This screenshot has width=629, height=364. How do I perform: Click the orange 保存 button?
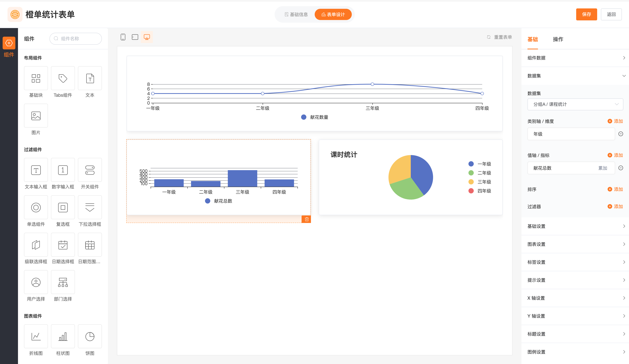(586, 14)
